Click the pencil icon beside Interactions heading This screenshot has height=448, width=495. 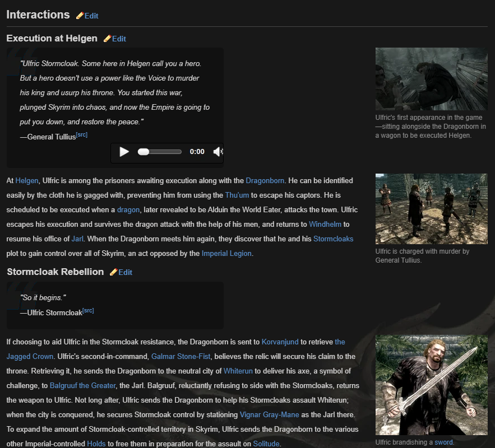[x=80, y=16]
